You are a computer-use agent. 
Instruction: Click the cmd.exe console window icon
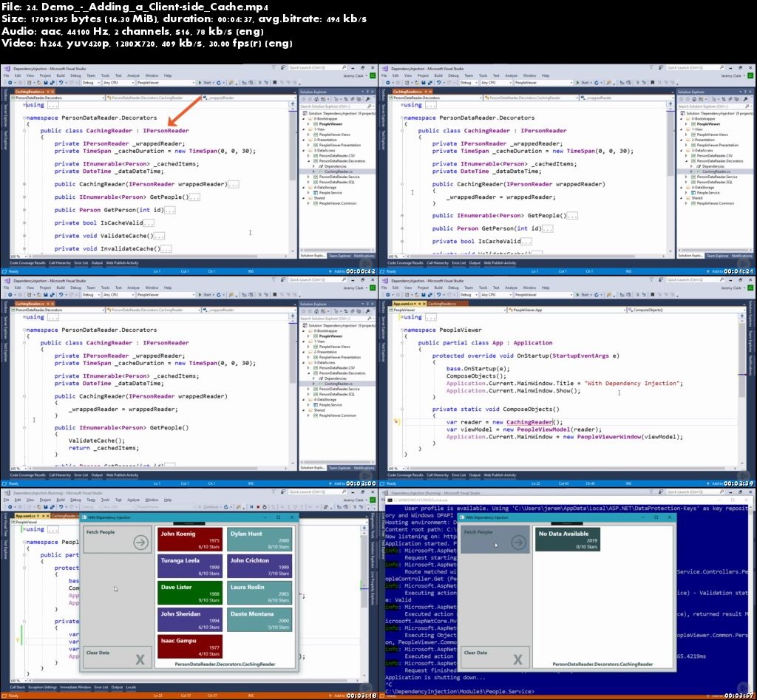(389, 500)
